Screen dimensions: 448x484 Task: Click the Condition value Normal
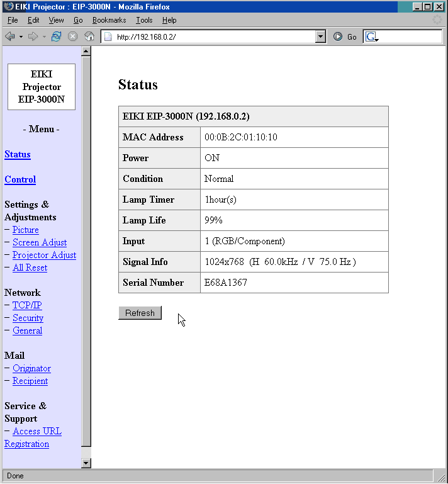coord(219,179)
